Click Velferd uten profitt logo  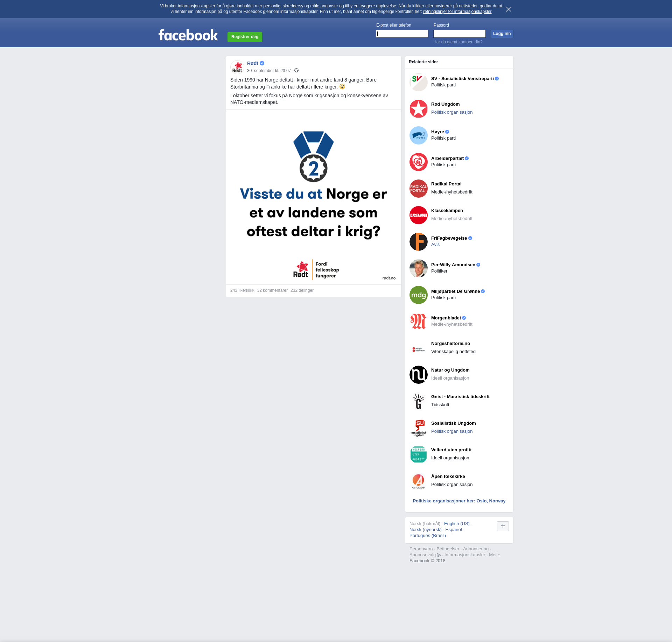[x=419, y=454]
